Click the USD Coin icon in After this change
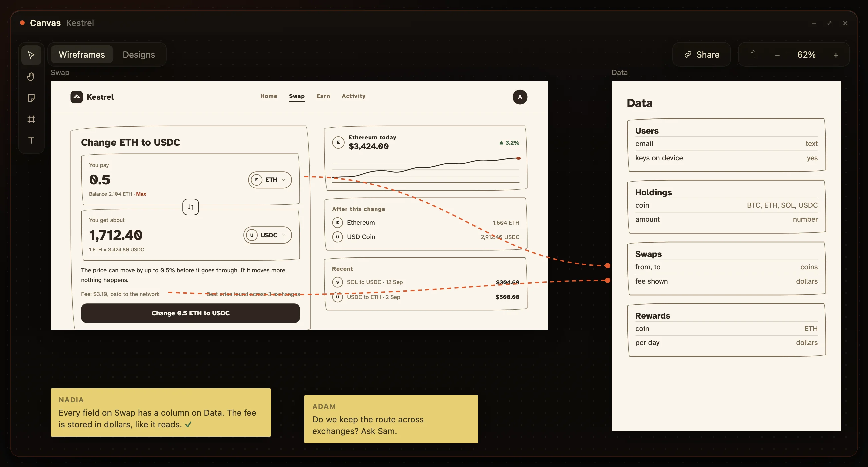 pyautogui.click(x=337, y=237)
